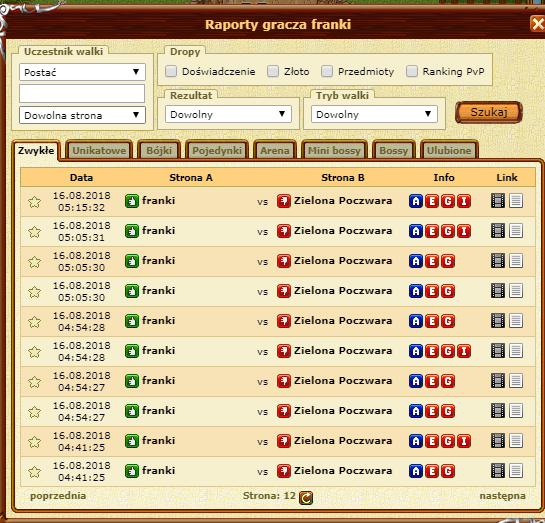This screenshot has height=523, width=545.
Task: Star the last report at 04:41:25
Action: (34, 472)
